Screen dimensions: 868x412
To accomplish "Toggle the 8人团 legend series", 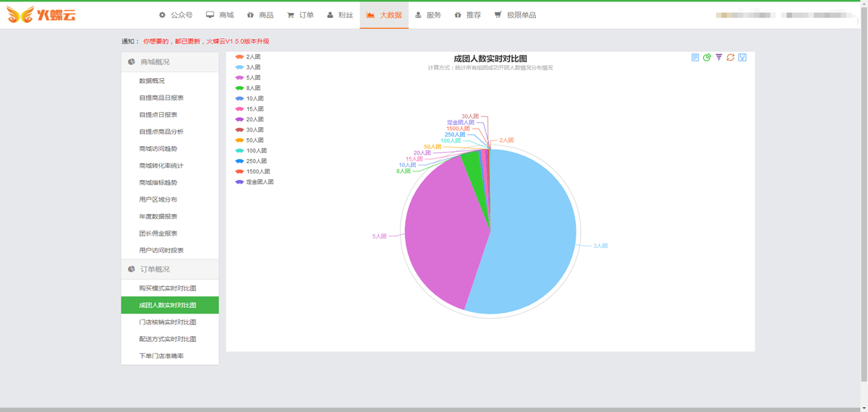I will pos(248,88).
